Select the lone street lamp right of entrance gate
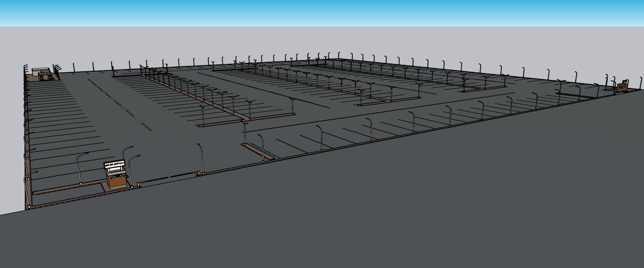Screen dimensions: 644x268 202,159
